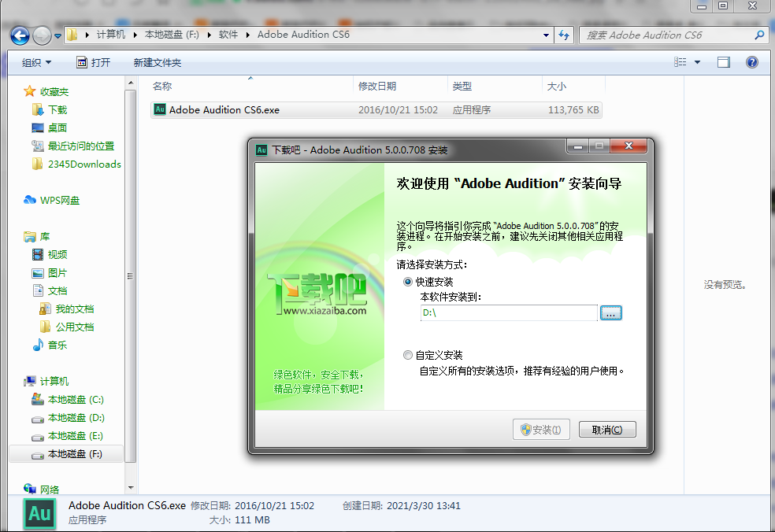Open the 视频 library
Viewport: 775px width, 532px height.
[50, 254]
